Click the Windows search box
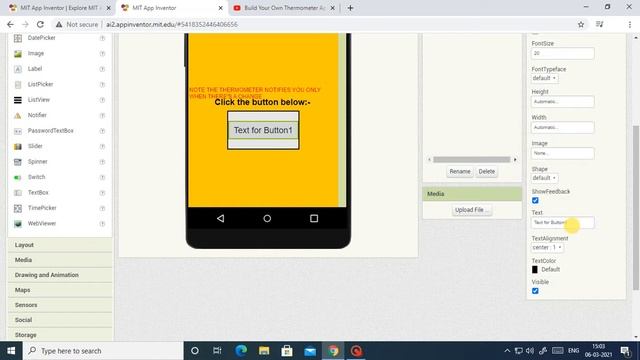The image size is (640, 360). tap(103, 351)
